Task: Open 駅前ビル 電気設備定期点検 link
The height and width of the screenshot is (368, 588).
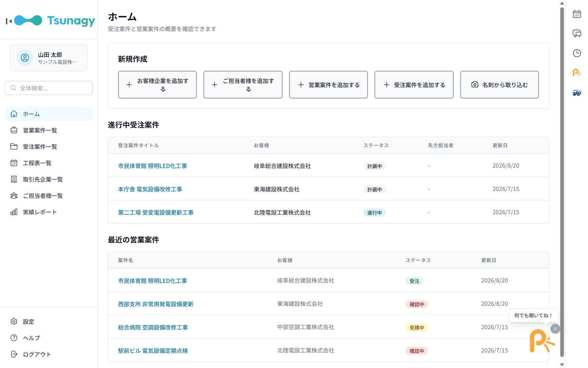Action: [153, 350]
